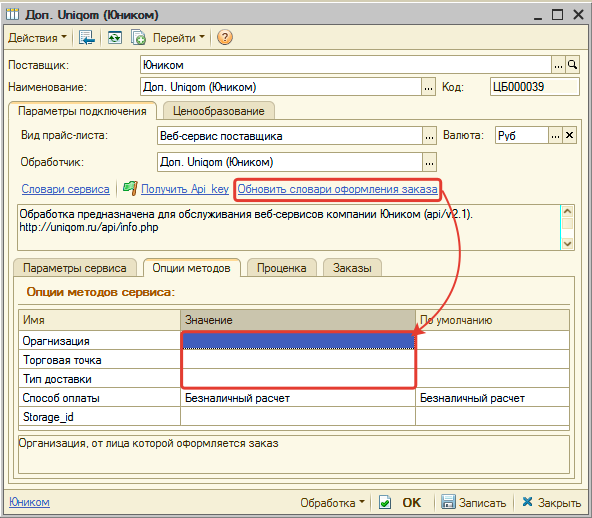Viewport: 592px width, 518px height.
Task: Switch to the Проценка tab
Action: coord(282,268)
